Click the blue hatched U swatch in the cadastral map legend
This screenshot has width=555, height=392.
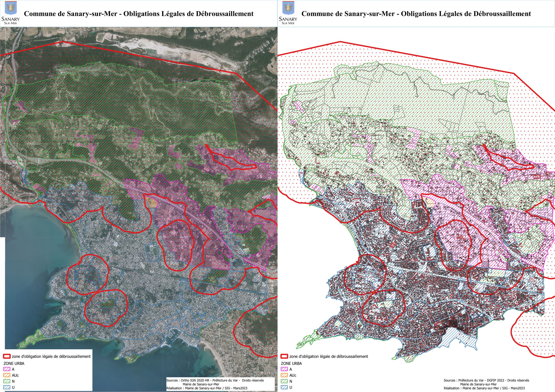(x=284, y=387)
